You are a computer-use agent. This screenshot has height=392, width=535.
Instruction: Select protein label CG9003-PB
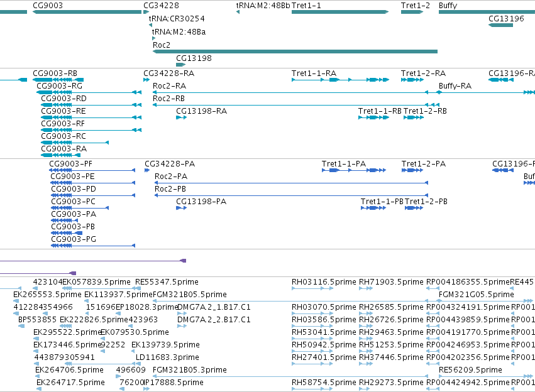[x=73, y=227]
